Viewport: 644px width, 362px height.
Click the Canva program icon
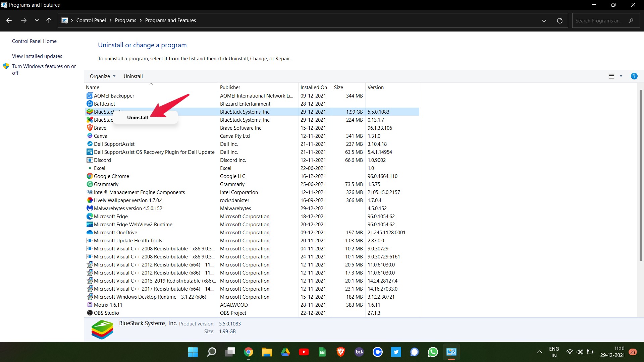point(90,136)
